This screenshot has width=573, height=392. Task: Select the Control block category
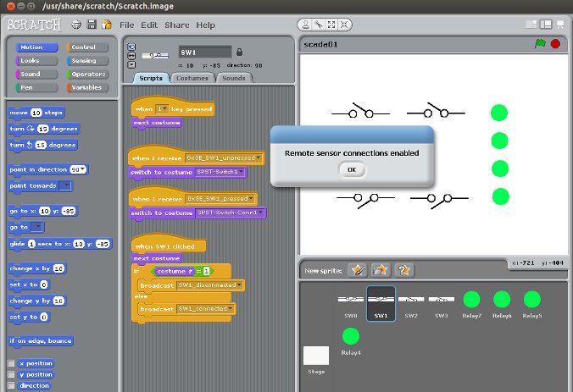point(87,47)
